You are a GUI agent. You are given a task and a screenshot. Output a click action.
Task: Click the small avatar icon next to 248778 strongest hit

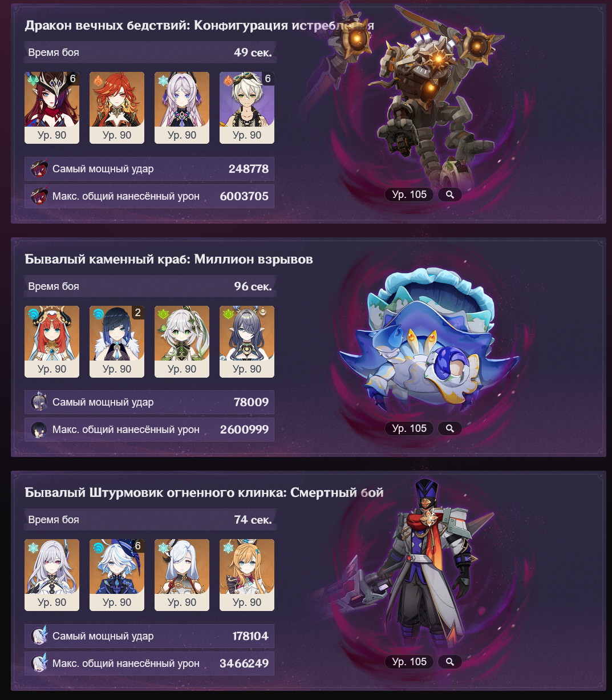click(x=39, y=169)
